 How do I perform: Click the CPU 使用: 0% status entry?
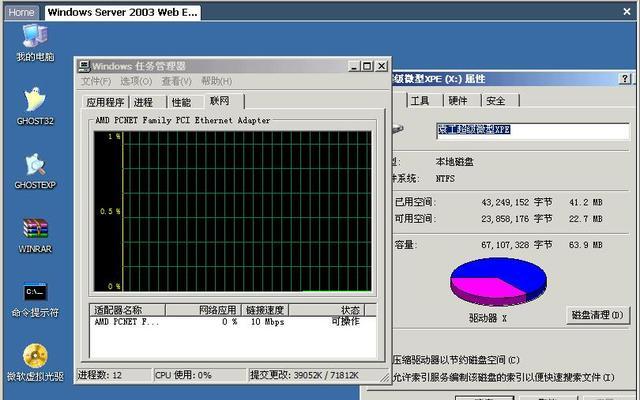point(200,375)
